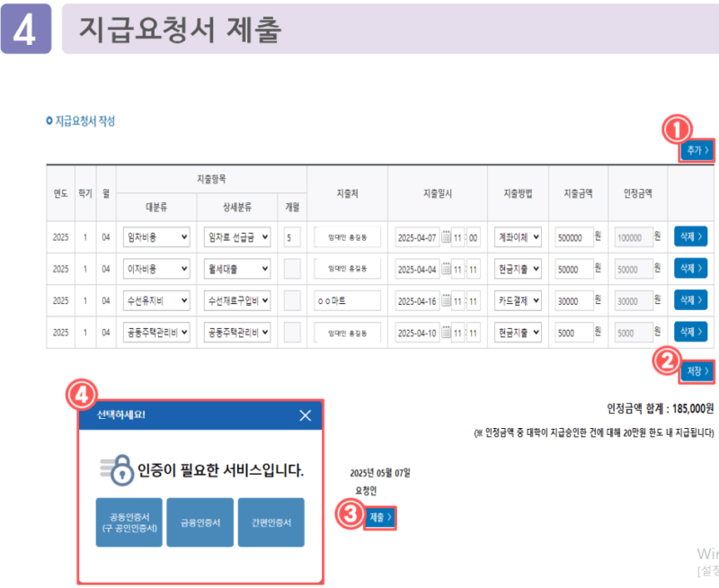Click the 추가 button to add a row
This screenshot has width=719, height=588.
697,150
